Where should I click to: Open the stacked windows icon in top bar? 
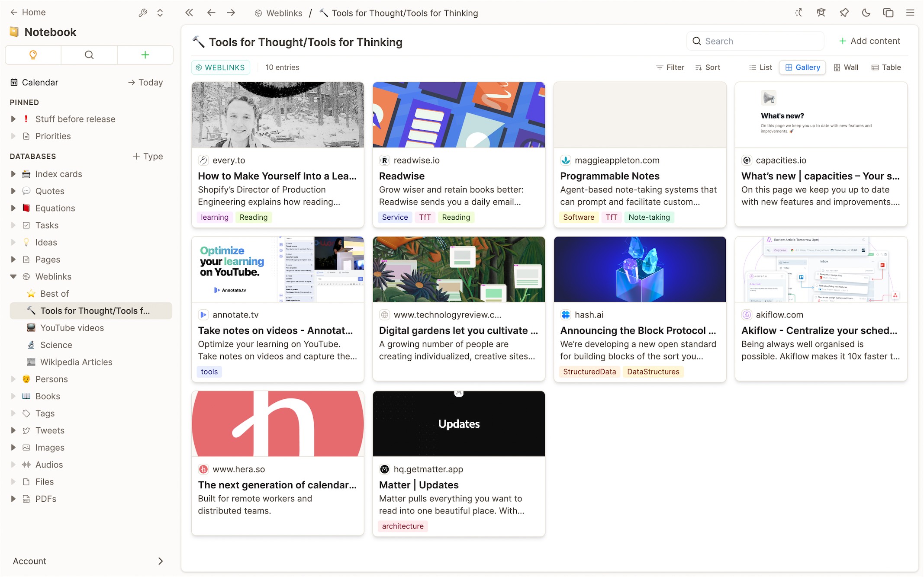click(x=888, y=13)
